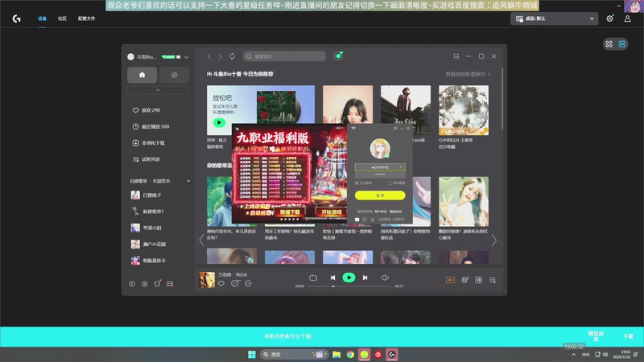Click 开始游戏 button in game ad

click(x=332, y=212)
